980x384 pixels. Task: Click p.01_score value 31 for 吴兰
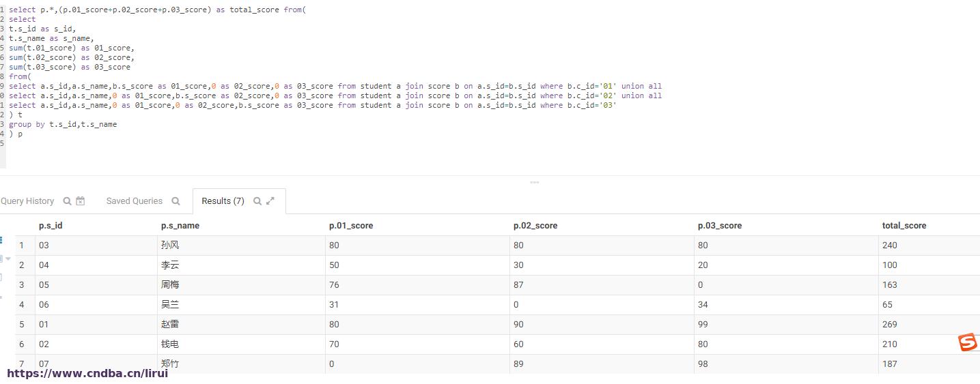tap(334, 305)
